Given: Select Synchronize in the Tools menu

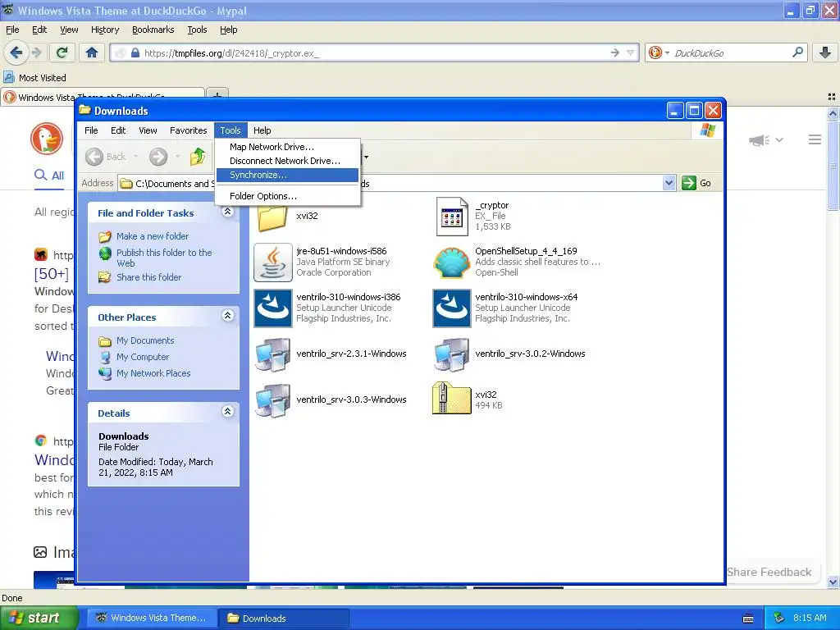Looking at the screenshot, I should pos(288,176).
